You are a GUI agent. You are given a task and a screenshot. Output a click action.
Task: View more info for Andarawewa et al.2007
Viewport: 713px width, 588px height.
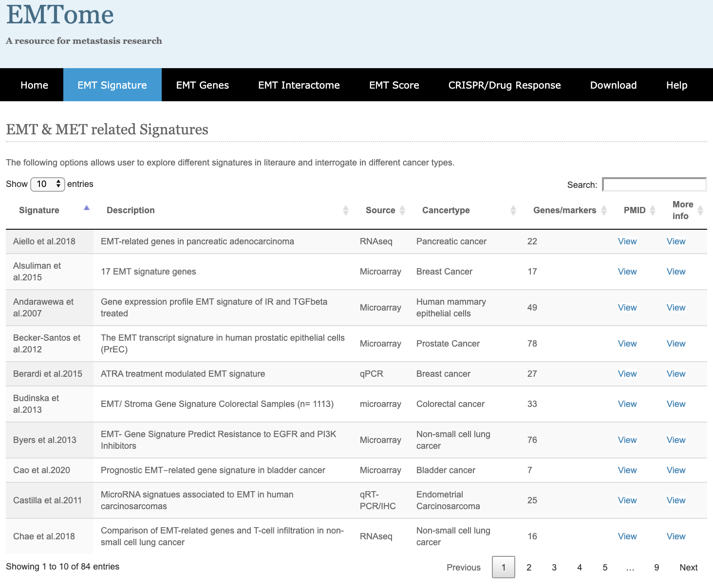coord(676,308)
